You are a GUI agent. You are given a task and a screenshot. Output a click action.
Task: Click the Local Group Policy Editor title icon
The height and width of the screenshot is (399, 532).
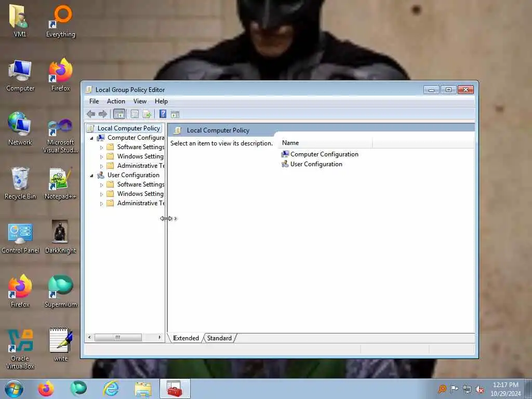89,89
